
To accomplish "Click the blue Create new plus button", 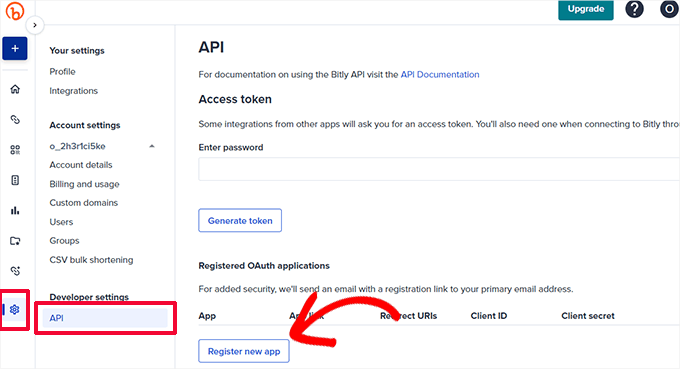I will click(15, 49).
